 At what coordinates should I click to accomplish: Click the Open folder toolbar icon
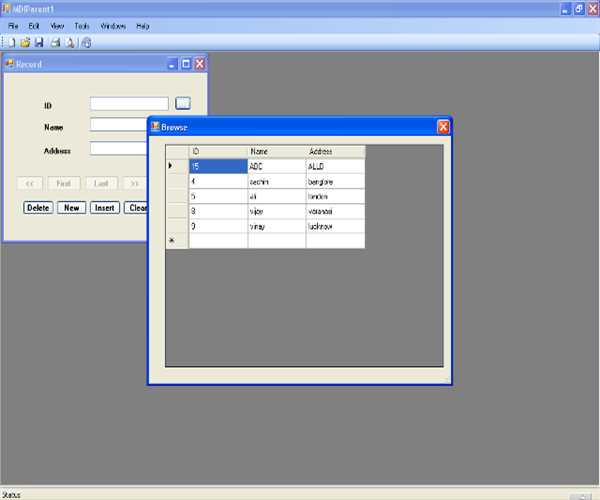(25, 43)
